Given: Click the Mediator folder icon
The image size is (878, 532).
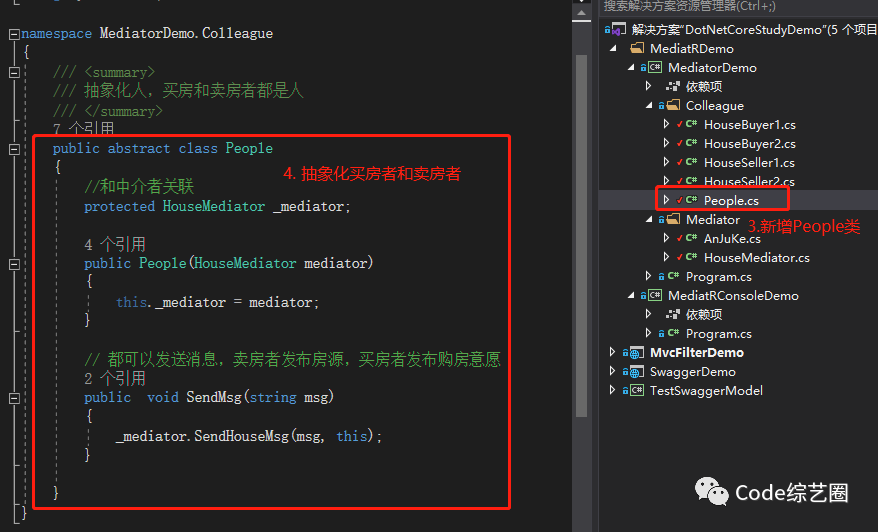Looking at the screenshot, I should click(673, 219).
